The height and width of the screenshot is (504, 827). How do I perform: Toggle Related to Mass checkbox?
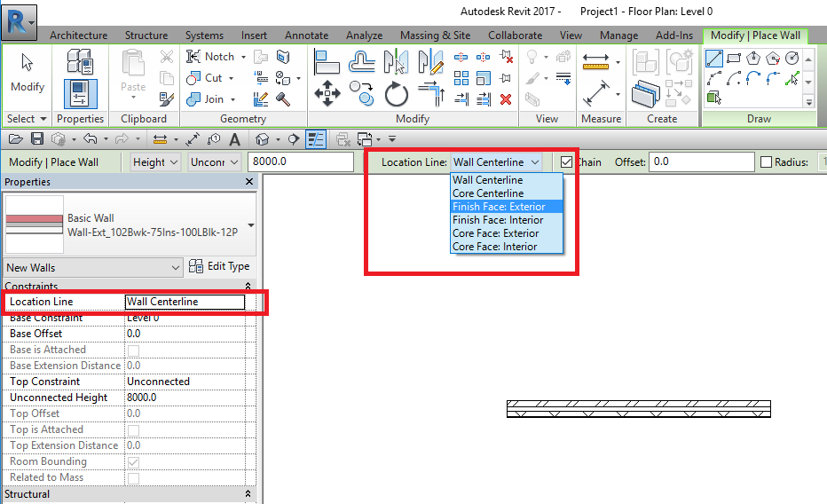pos(133,478)
